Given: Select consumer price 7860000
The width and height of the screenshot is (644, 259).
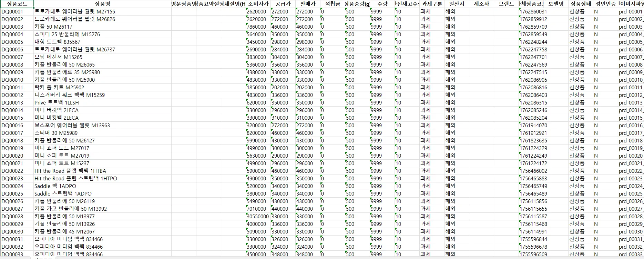Looking at the screenshot, I should click(x=258, y=27).
